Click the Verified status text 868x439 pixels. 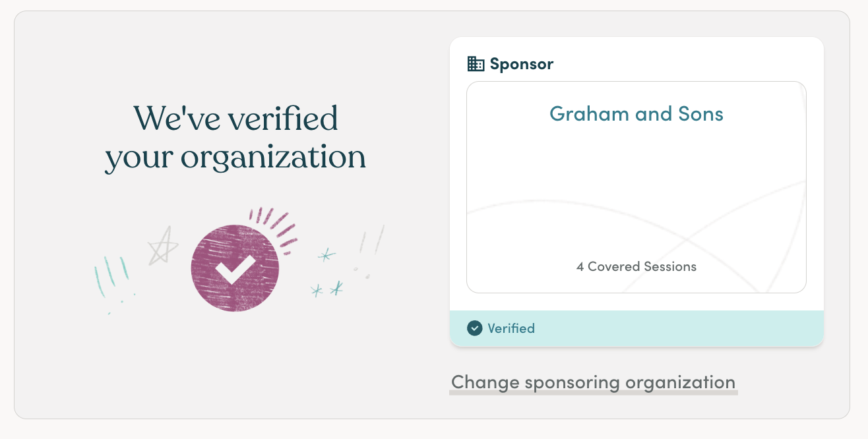(511, 328)
